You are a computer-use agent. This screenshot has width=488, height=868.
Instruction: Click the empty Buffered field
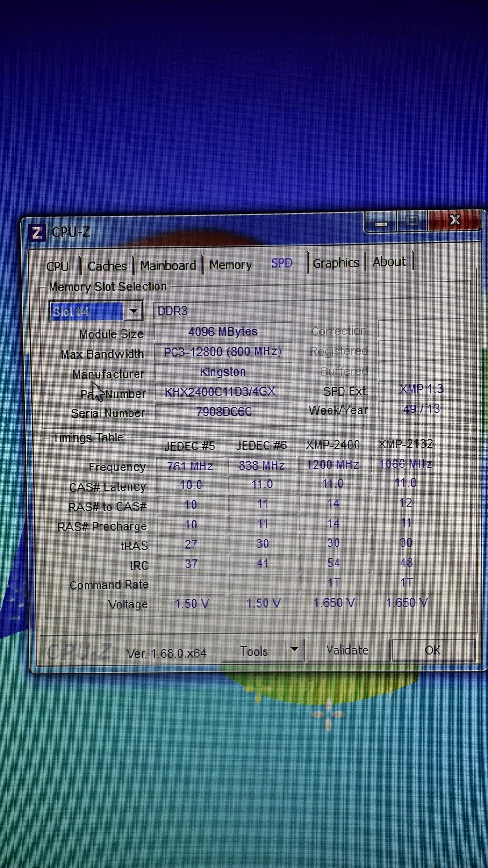point(421,369)
